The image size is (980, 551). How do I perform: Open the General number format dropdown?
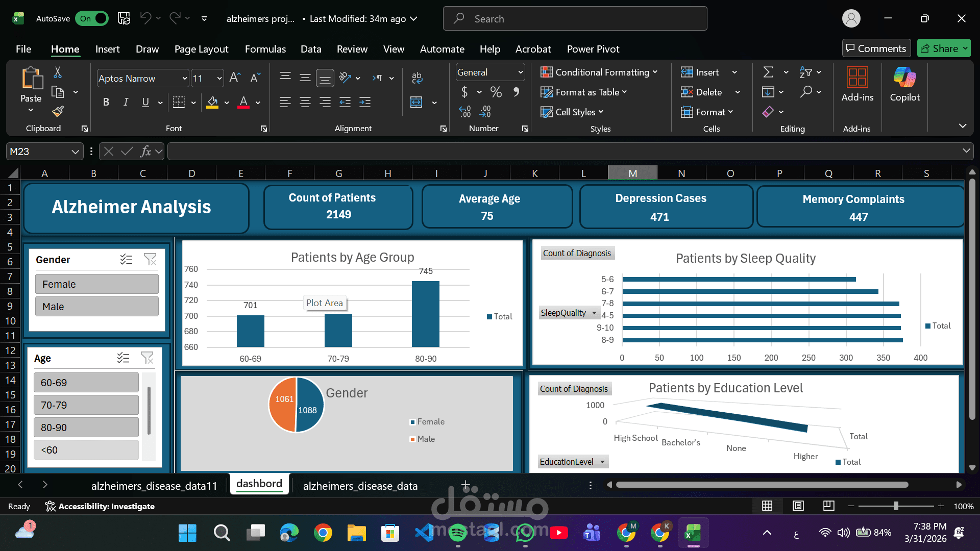click(520, 72)
